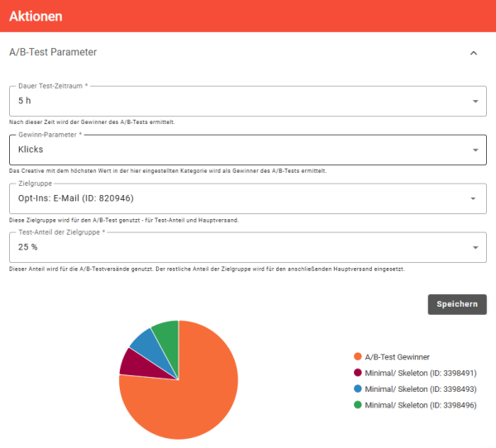Open the Gewinn-Parameter dropdown showing Klicks
Screen dimensions: 496x448
pos(240,150)
